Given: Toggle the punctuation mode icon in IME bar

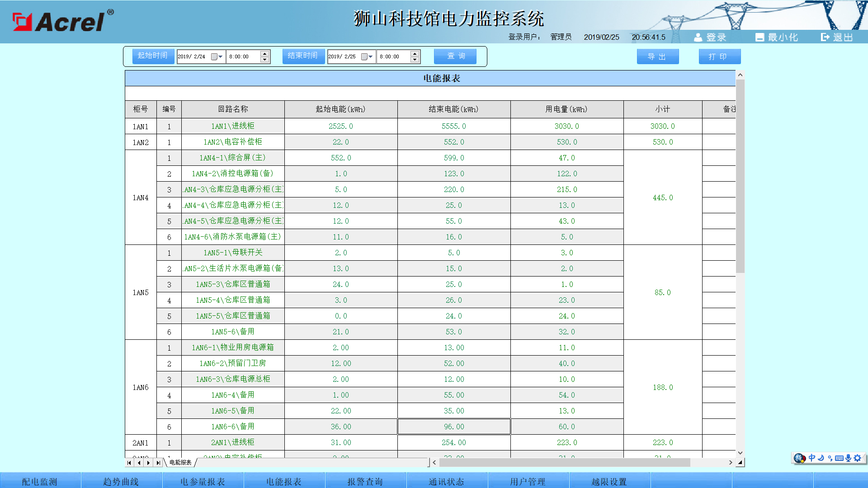Looking at the screenshot, I should pyautogui.click(x=830, y=458).
